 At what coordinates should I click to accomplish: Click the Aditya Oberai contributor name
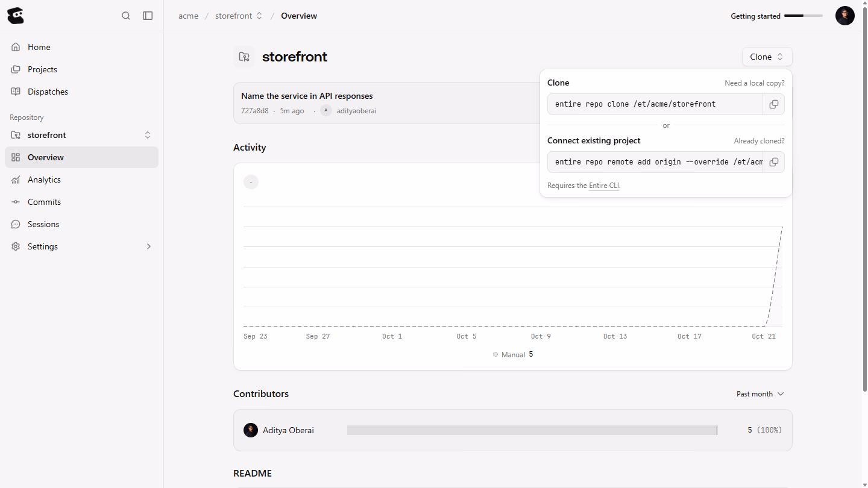point(288,430)
